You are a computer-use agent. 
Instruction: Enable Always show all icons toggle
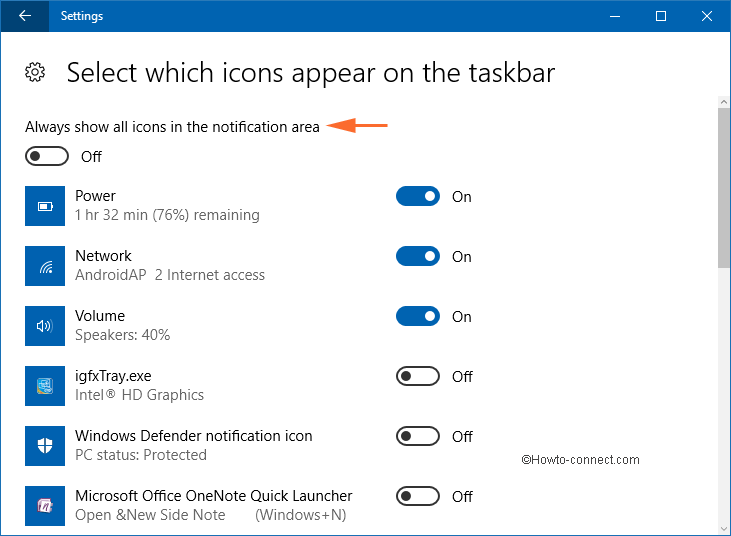click(47, 156)
